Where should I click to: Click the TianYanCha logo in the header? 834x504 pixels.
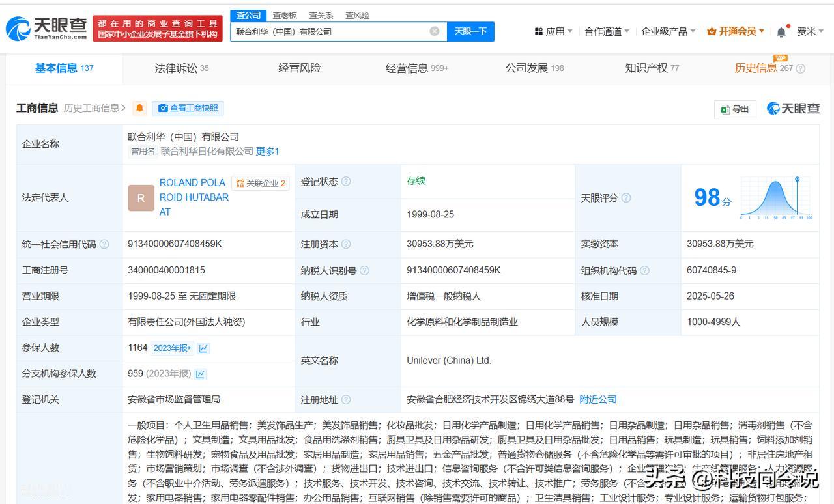pos(46,29)
